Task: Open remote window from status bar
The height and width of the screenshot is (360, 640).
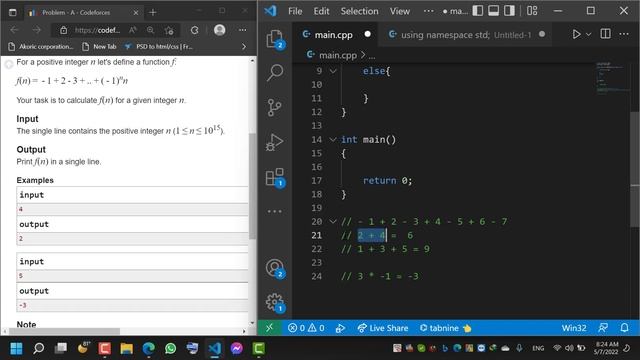Action: point(269,328)
